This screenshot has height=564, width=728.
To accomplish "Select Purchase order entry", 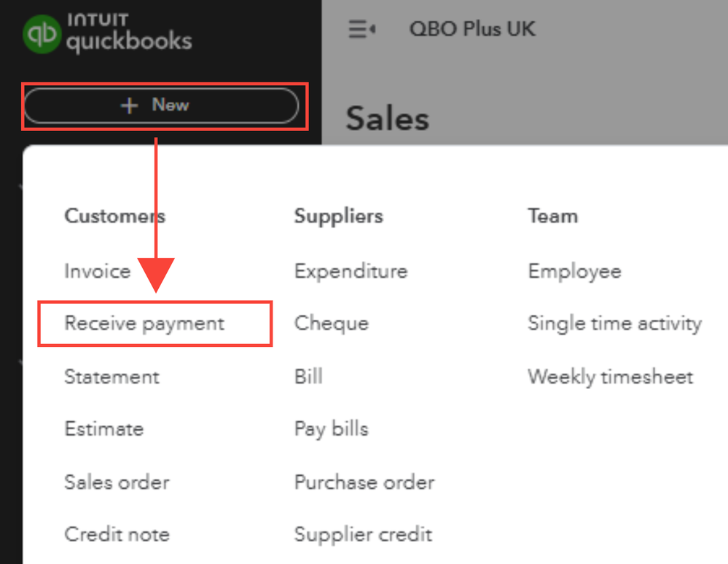I will point(364,482).
